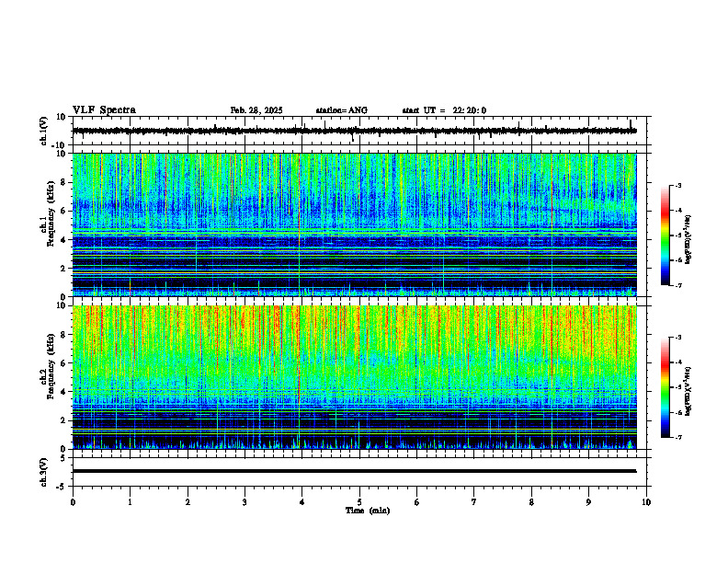
Task: Click the time-axis tick label "8"
Action: coord(531,502)
